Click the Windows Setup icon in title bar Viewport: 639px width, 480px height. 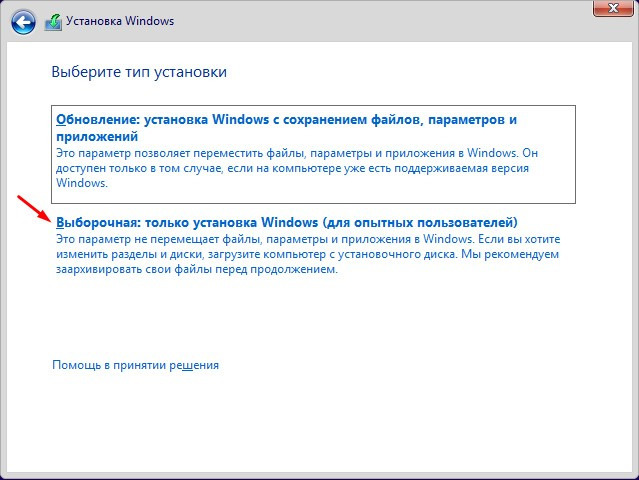coord(56,21)
